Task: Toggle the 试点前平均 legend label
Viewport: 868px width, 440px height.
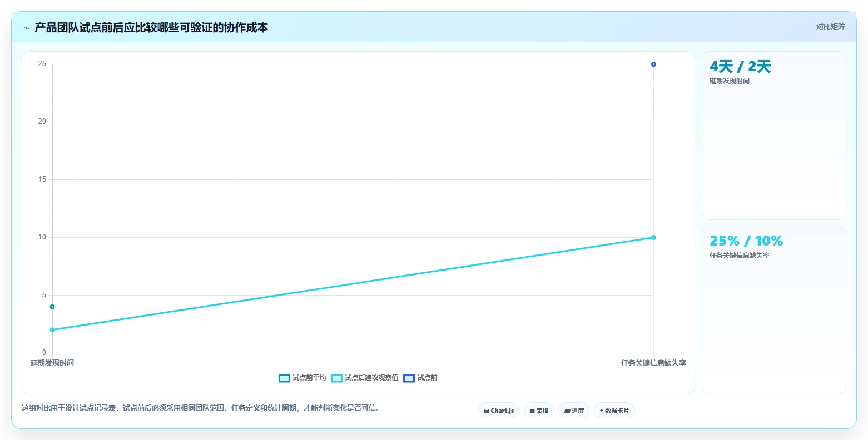Action: coord(309,378)
